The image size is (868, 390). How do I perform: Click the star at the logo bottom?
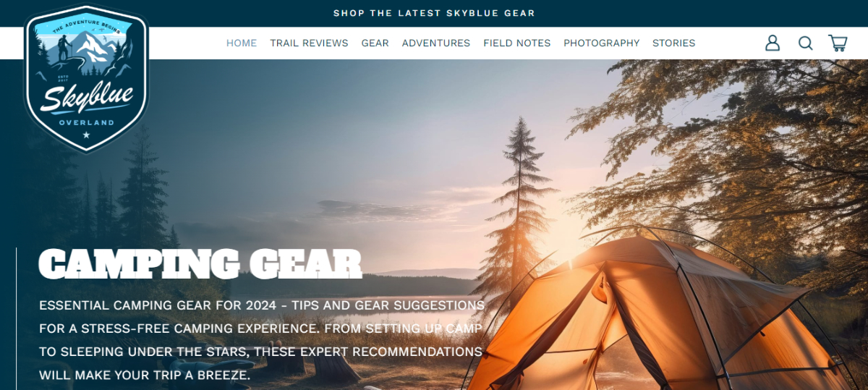point(86,135)
